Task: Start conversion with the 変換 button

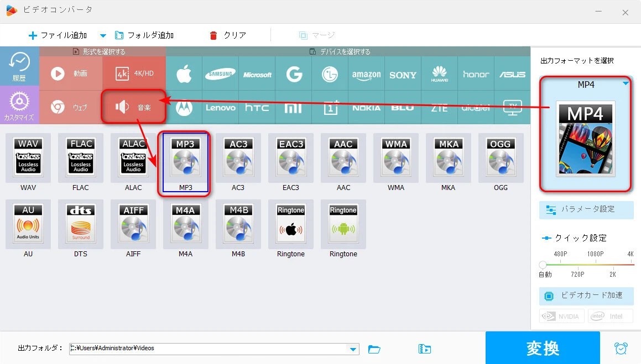Action: (x=543, y=348)
